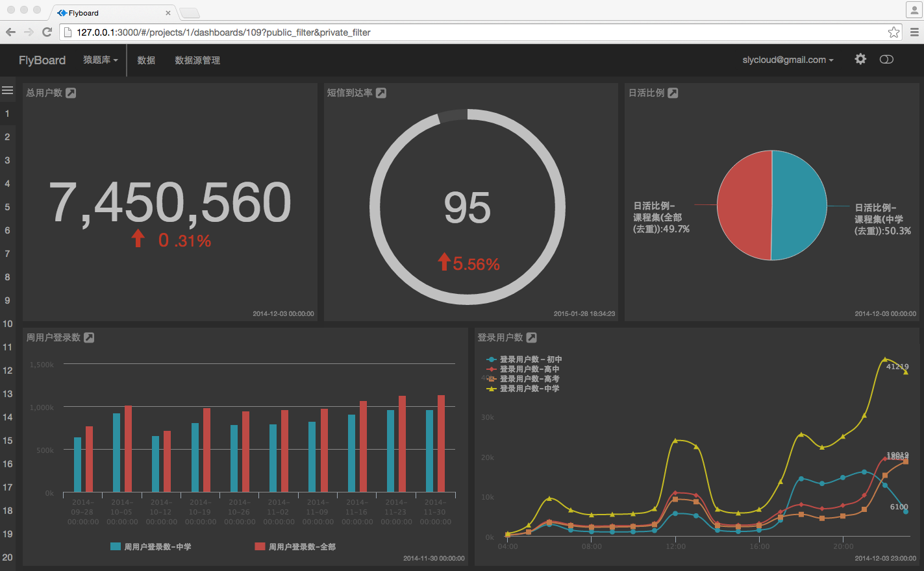Click the 0.31% increase indicator
This screenshot has width=924, height=571.
(x=171, y=240)
